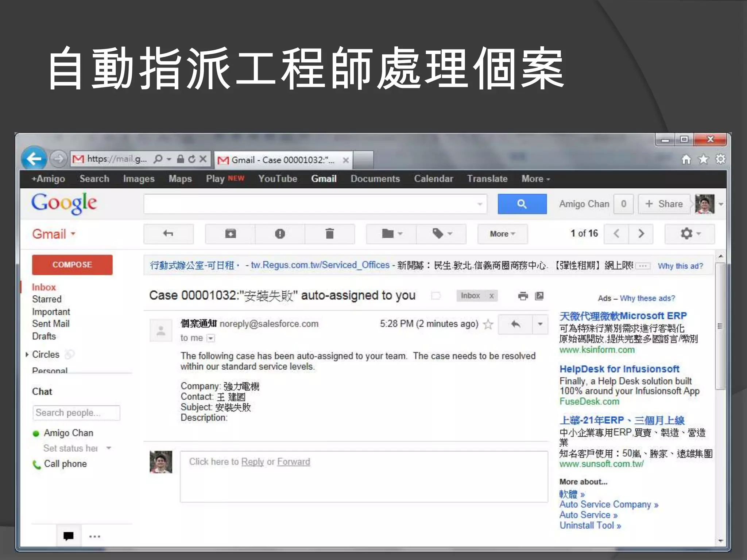747x560 pixels.
Task: Print the conversation
Action: pyautogui.click(x=523, y=296)
